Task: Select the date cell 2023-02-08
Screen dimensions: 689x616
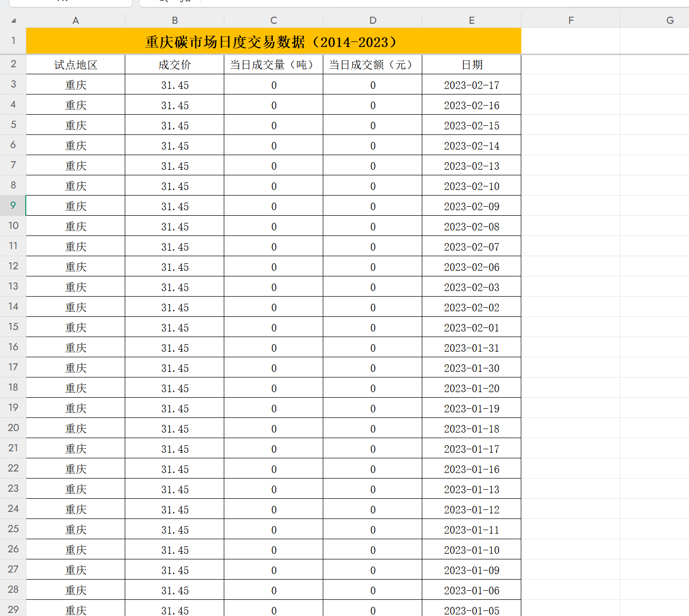Action: click(x=472, y=226)
